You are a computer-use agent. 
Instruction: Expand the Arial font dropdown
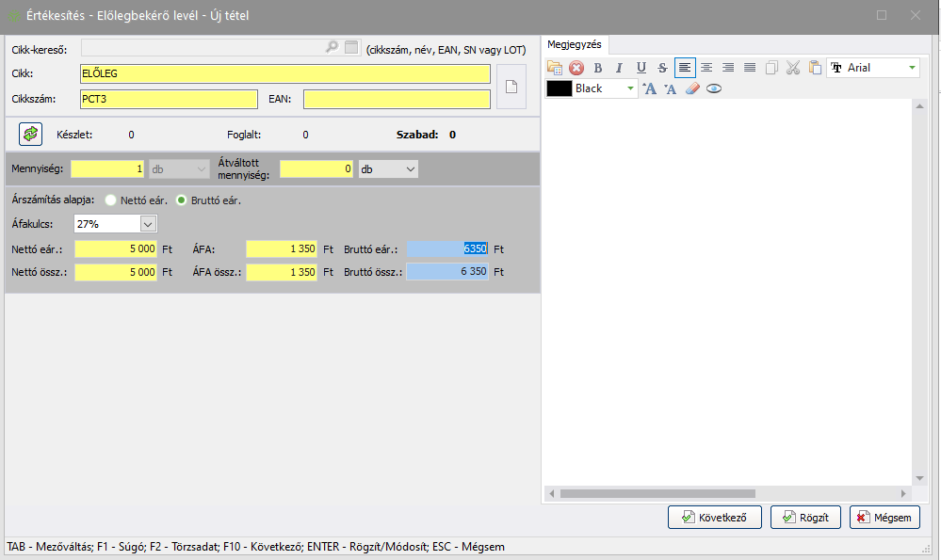[911, 68]
